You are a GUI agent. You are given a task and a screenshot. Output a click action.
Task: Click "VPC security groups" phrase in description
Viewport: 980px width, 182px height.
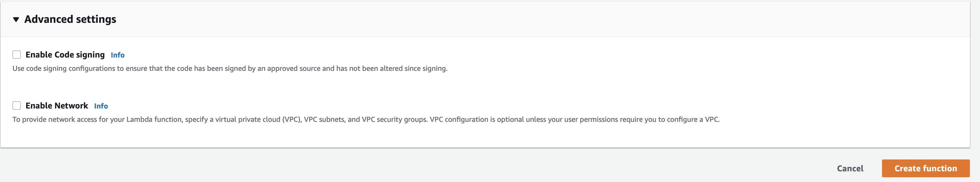point(394,119)
